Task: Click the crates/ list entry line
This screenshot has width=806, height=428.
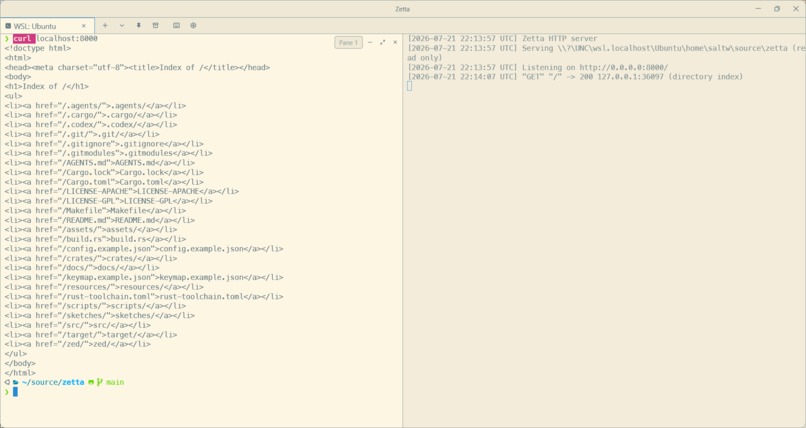Action: (x=91, y=258)
